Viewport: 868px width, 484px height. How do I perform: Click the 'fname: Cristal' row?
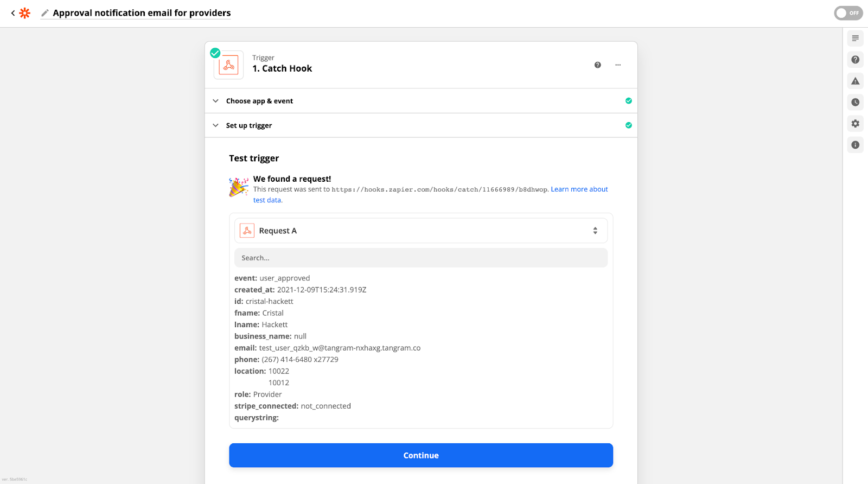click(259, 313)
